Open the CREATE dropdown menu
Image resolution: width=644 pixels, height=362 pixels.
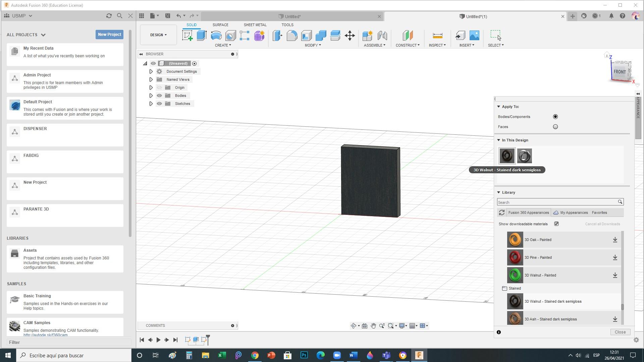point(223,45)
